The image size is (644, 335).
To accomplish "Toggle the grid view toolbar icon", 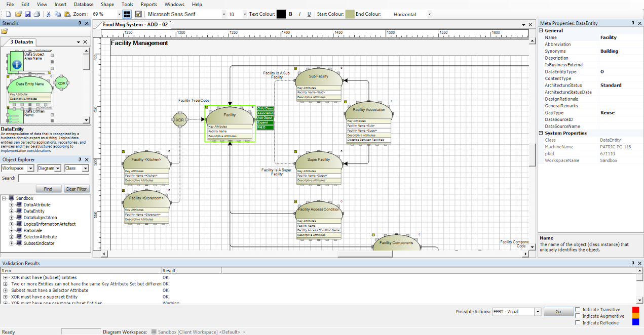I will pyautogui.click(x=127, y=14).
